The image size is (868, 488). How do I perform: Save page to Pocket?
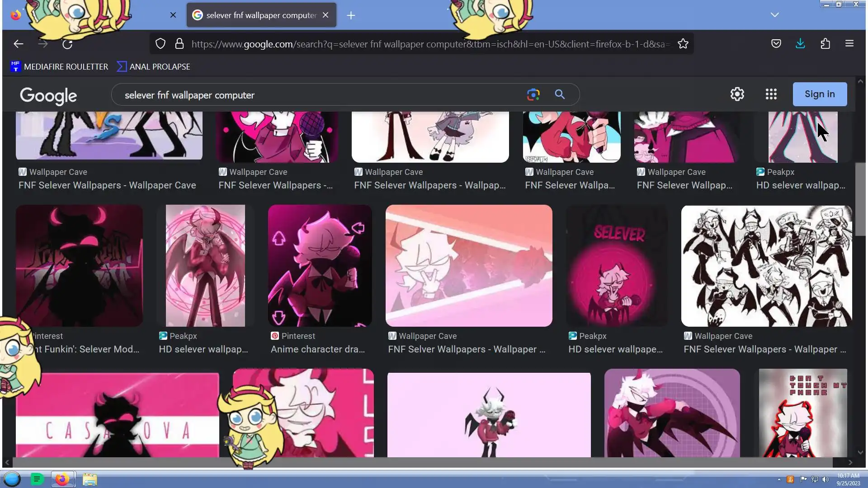pyautogui.click(x=776, y=44)
